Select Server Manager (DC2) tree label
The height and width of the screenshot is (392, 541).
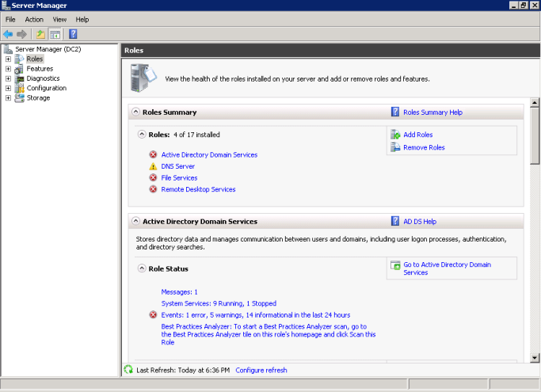click(x=48, y=49)
